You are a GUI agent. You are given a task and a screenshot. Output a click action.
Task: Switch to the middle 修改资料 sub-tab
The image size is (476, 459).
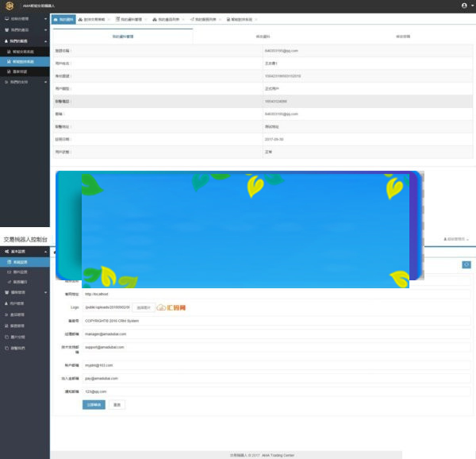[x=263, y=36]
